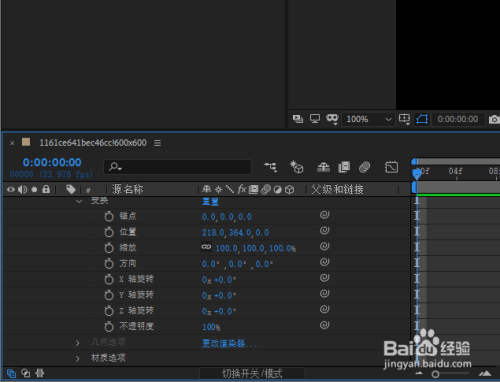
Task: Expand the 材质选项 group
Action: pos(77,359)
